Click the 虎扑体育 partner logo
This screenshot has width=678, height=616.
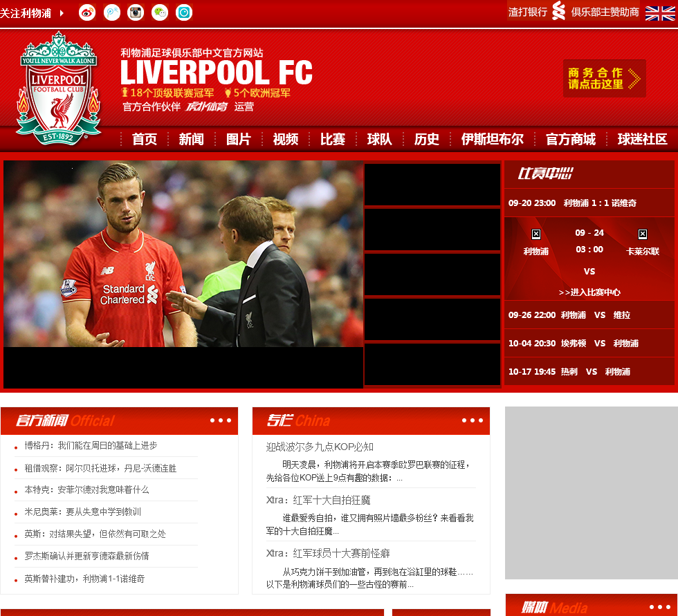[207, 106]
